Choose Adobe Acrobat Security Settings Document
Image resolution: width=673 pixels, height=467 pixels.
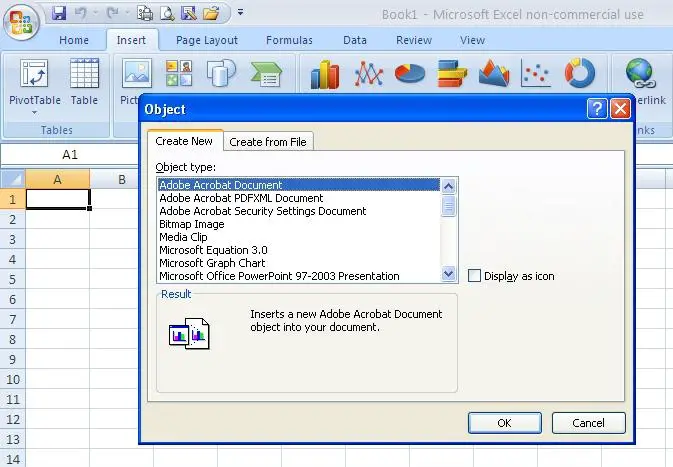tap(299, 211)
